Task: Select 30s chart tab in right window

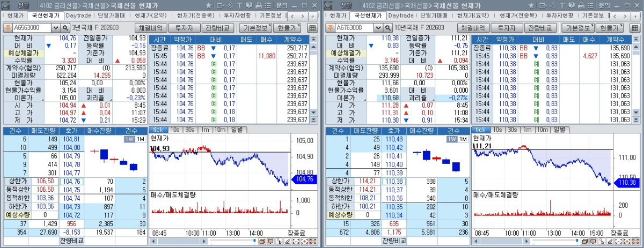Action: [513, 130]
